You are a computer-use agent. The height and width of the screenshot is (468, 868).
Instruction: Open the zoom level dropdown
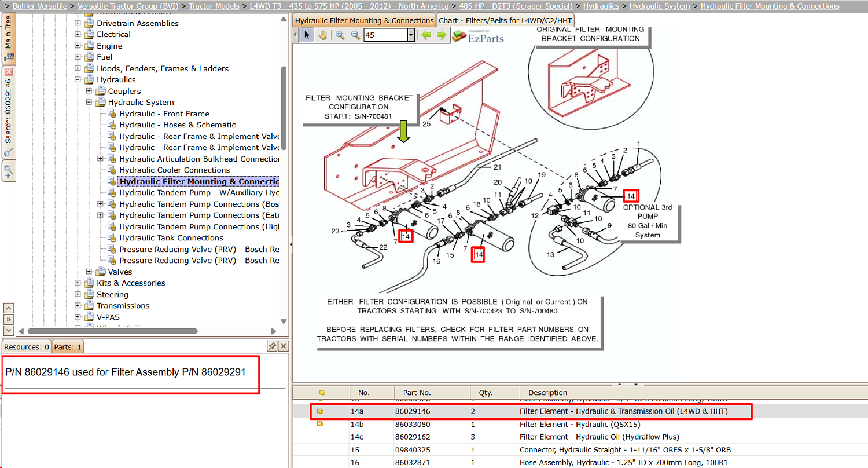(x=411, y=35)
